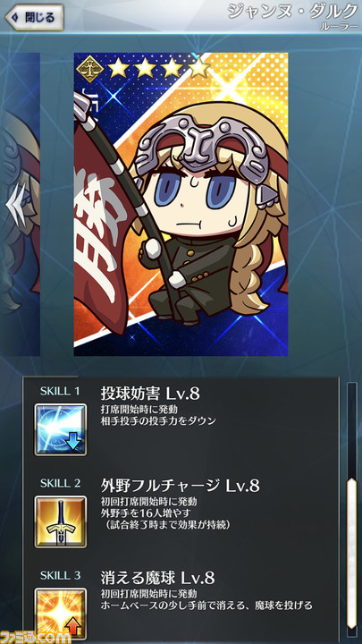
Task: Select the 外野フルチャージ sword skill icon
Action: pyautogui.click(x=61, y=521)
